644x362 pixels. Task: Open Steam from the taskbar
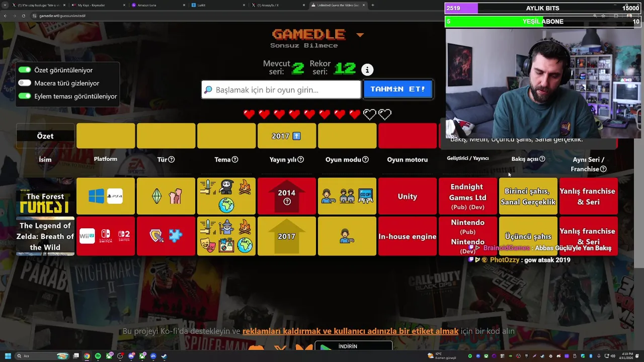point(164,356)
